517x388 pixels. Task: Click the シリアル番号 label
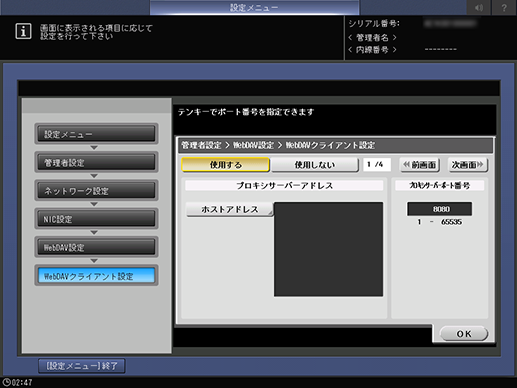374,24
